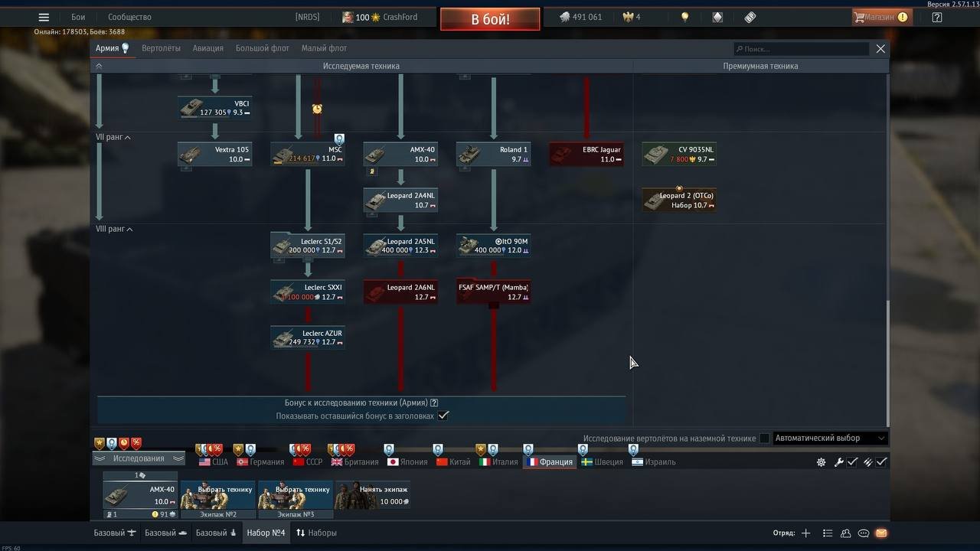Open the help question mark button
The image size is (980, 551).
point(937,17)
